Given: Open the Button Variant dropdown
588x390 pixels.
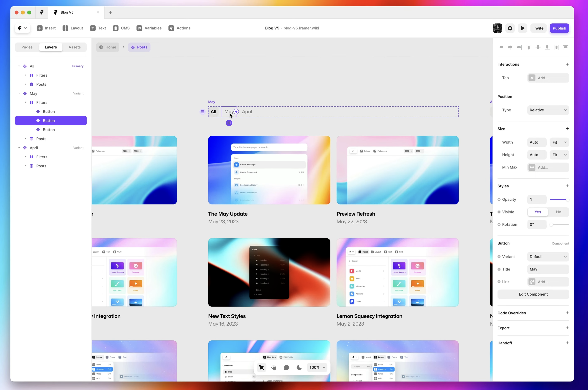Looking at the screenshot, I should (548, 257).
